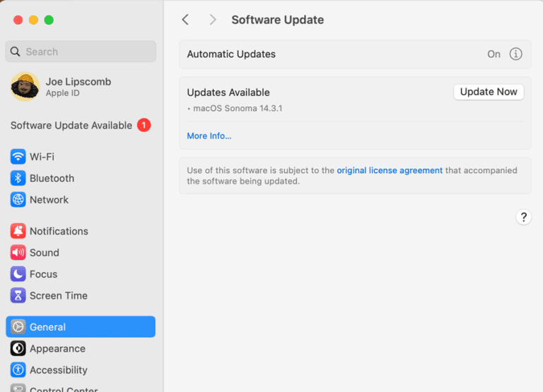The image size is (543, 392).
Task: Go forward with the right chevron
Action: pyautogui.click(x=213, y=20)
